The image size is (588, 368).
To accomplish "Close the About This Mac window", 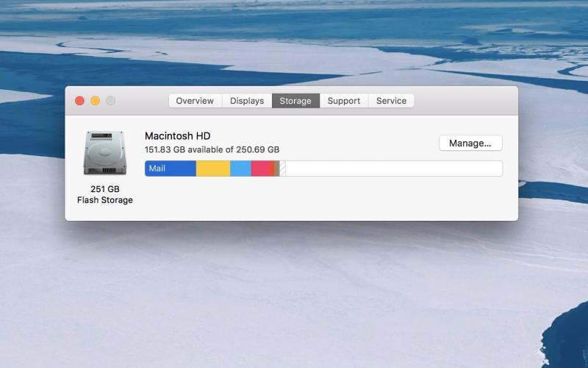I will point(79,101).
